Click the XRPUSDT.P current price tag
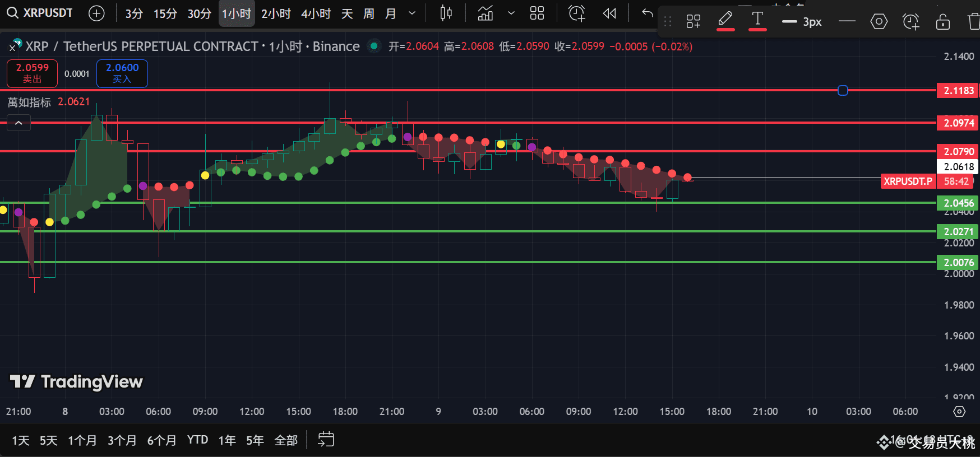980x457 pixels. click(x=908, y=181)
